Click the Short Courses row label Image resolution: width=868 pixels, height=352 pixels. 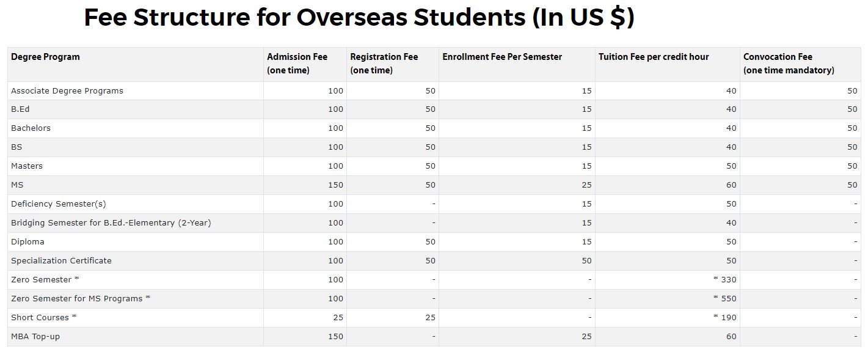point(44,318)
